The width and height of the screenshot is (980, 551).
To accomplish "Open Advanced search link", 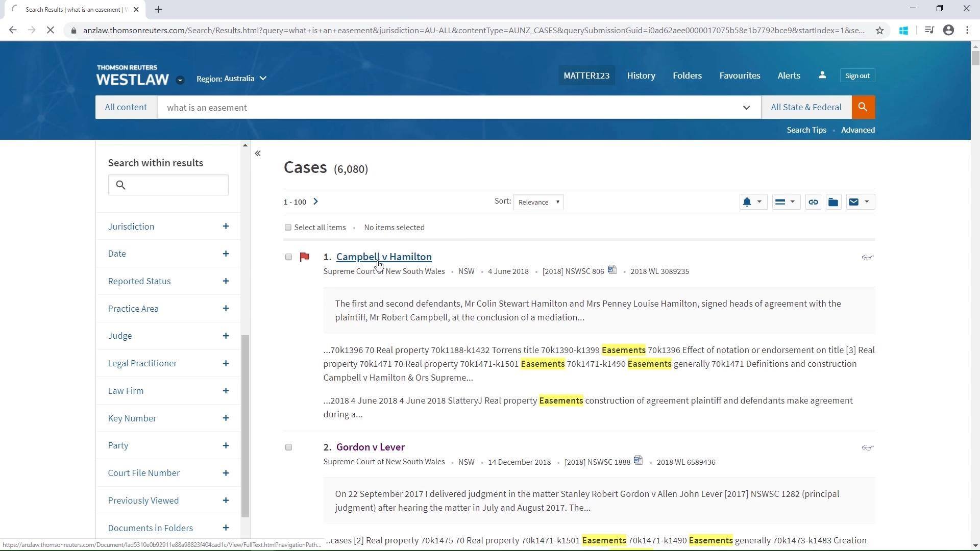I will tap(858, 130).
